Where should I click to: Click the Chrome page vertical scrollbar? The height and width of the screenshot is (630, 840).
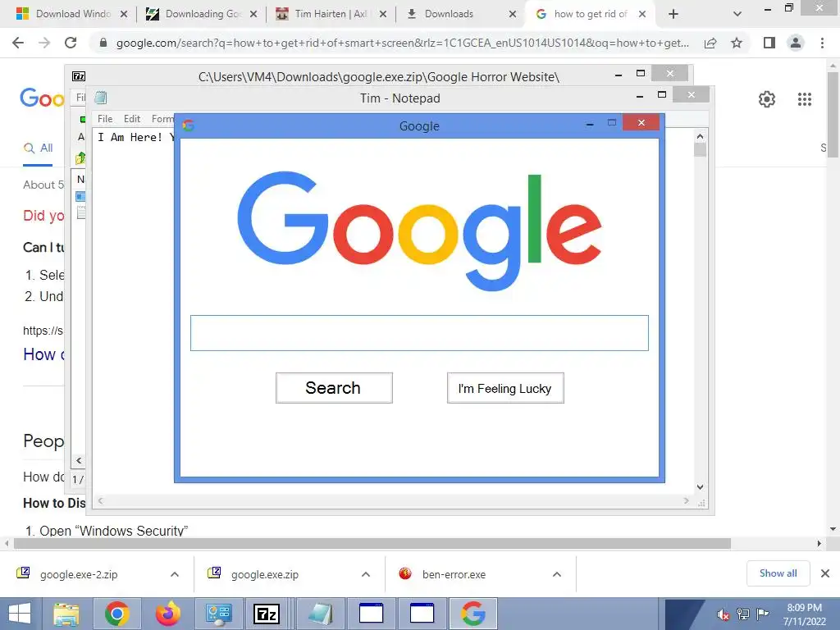pos(833,115)
